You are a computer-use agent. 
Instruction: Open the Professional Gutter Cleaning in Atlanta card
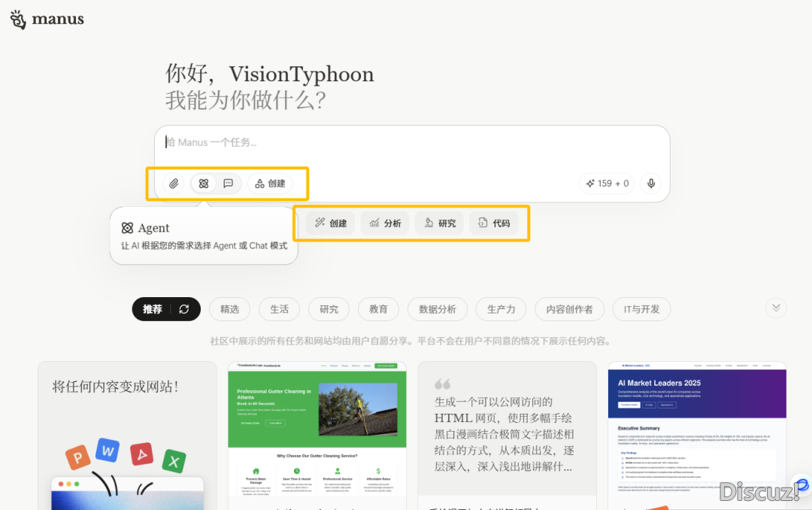[x=317, y=436]
